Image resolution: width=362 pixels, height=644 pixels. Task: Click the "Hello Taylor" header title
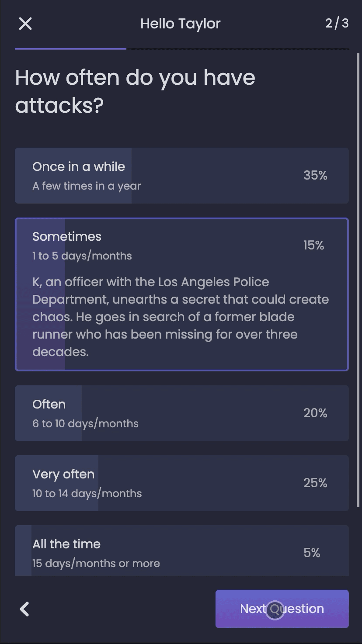coord(181,23)
